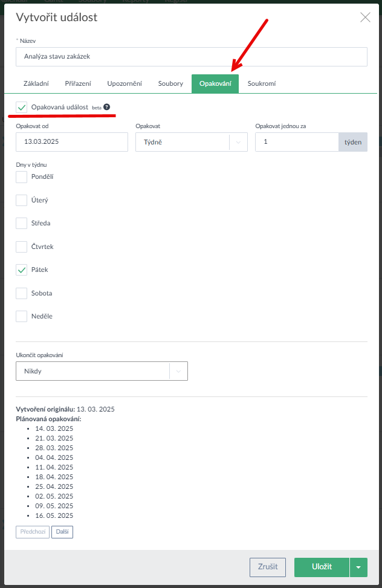Open the arrow menu beside Uložit
This screenshot has width=382, height=588.
358,567
